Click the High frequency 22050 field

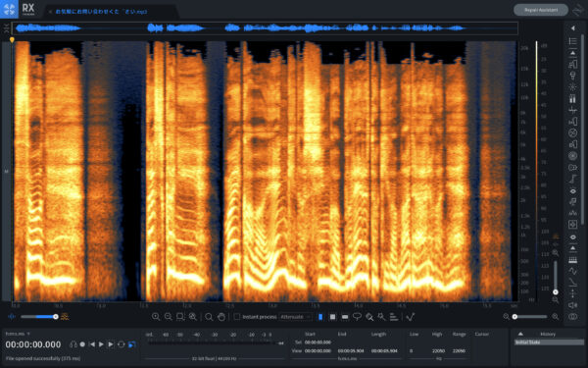[x=438, y=350]
